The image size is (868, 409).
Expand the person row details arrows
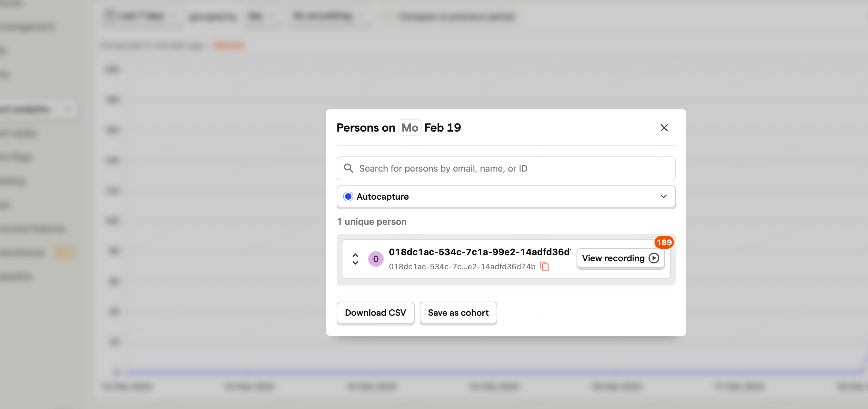355,259
